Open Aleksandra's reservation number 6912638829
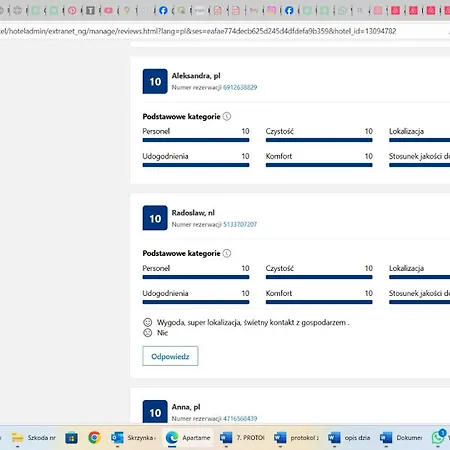 click(240, 87)
